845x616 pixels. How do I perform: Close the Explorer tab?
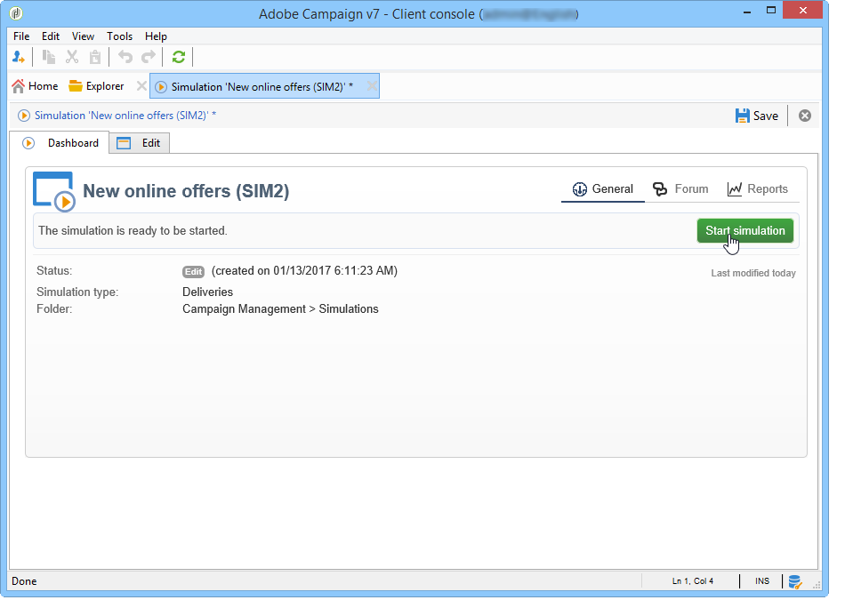(x=141, y=86)
